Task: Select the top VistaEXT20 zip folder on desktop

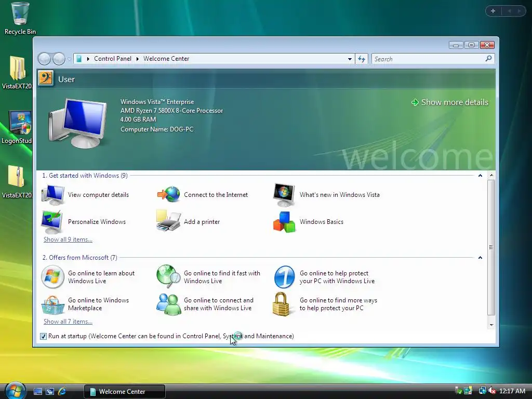Action: pos(17,73)
